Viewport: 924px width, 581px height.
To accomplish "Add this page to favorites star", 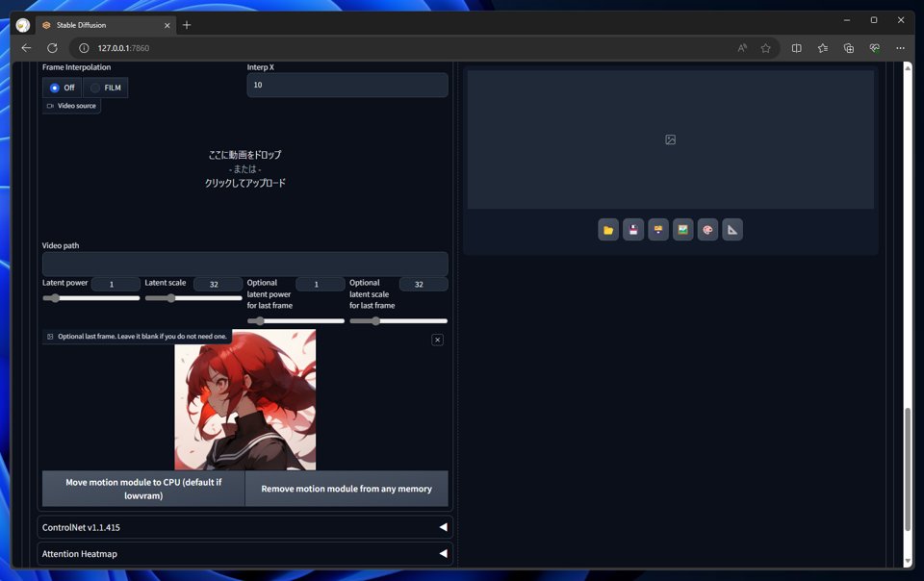I will tap(765, 48).
